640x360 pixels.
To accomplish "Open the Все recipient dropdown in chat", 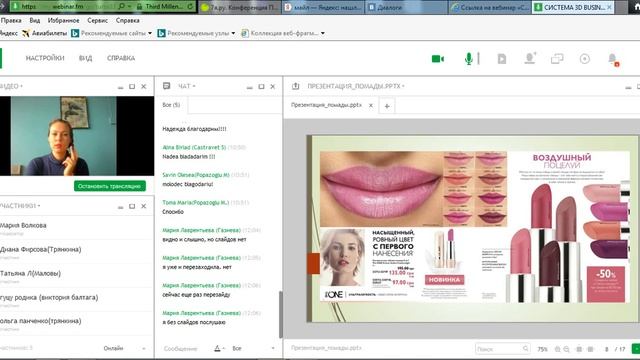I will click(x=253, y=348).
